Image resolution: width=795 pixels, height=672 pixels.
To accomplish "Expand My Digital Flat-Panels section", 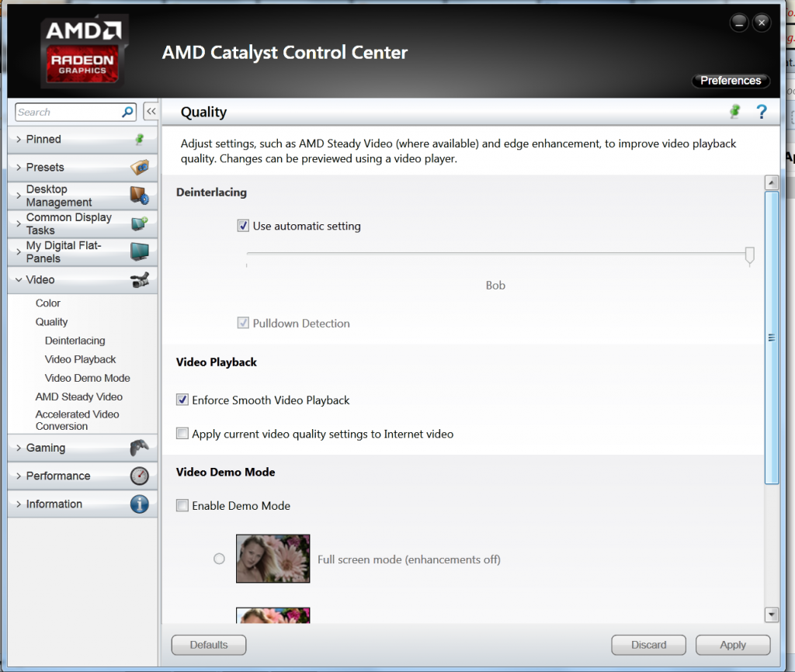I will [19, 251].
